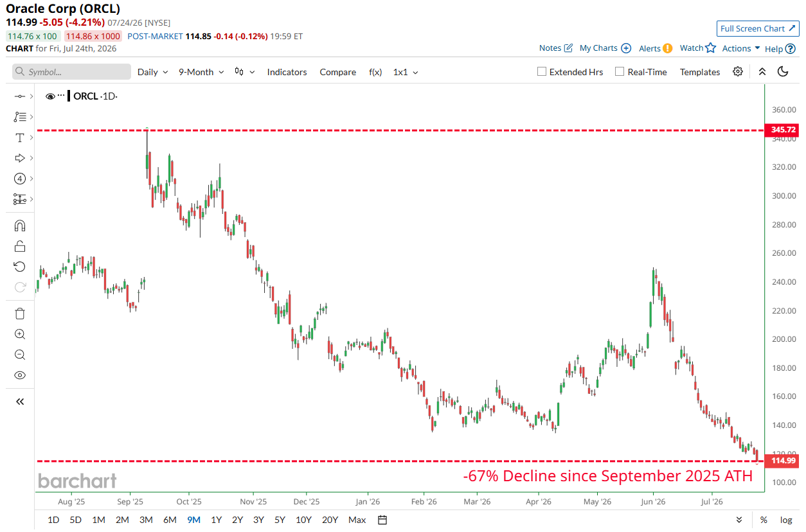
Task: Enable the Real-Time checkbox
Action: (620, 72)
